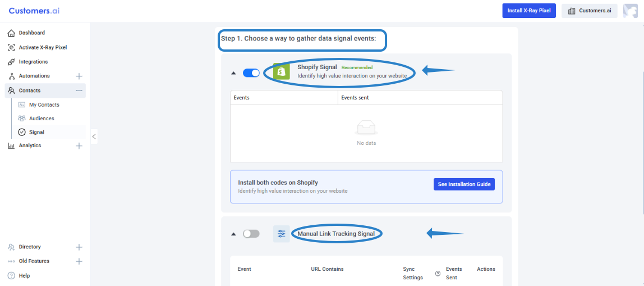Click the Directory icon in sidebar
Screen dimensions: 644x286
[11, 247]
